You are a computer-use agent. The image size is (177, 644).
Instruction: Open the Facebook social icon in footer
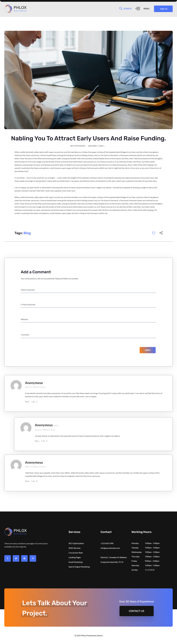pyautogui.click(x=7, y=558)
